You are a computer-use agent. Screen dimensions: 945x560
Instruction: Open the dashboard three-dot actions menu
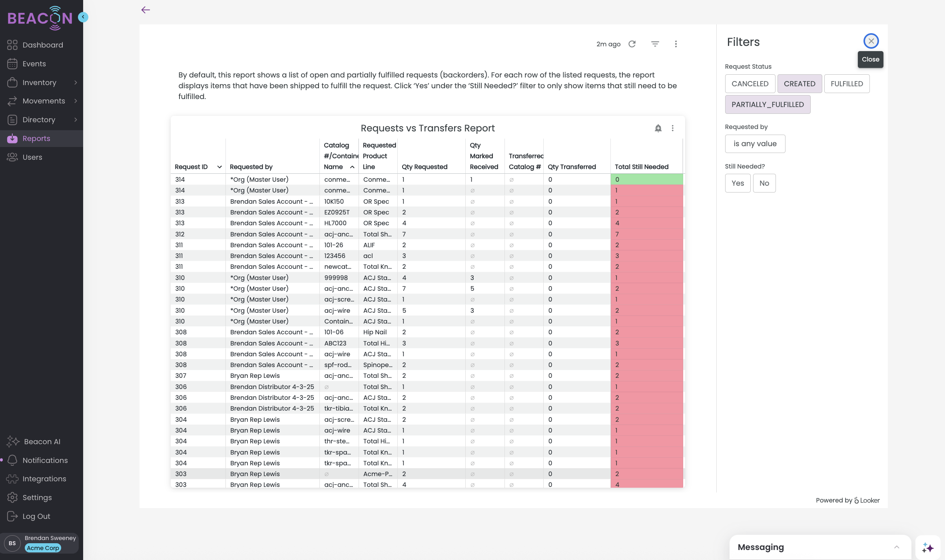pyautogui.click(x=676, y=44)
